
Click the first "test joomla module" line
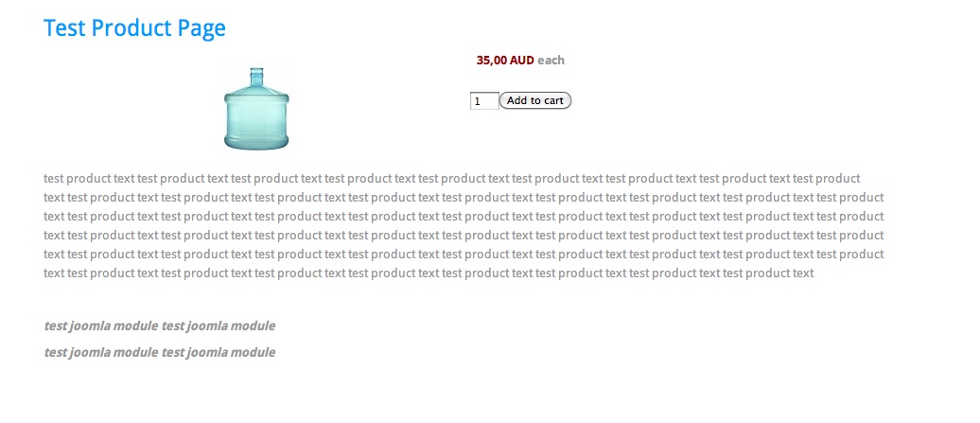tap(160, 326)
